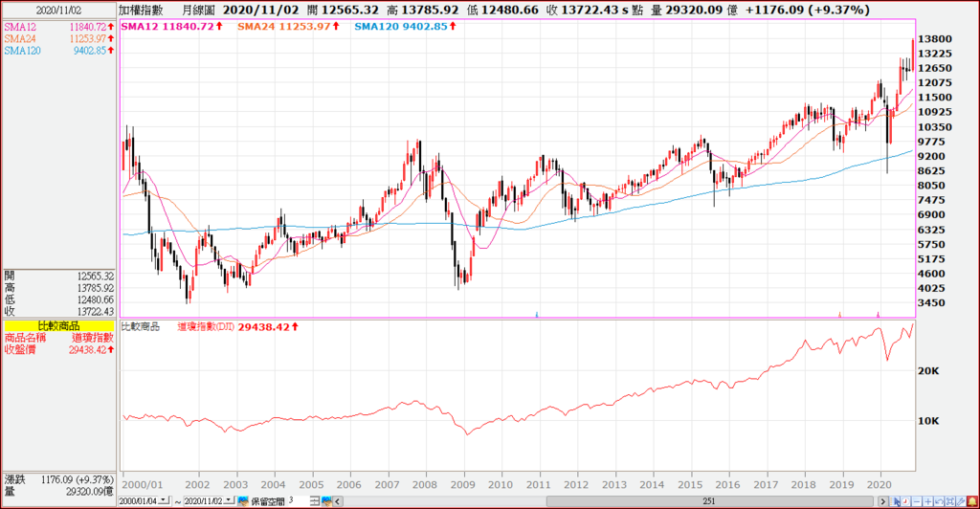The height and width of the screenshot is (509, 980).
Task: Click the yellow alert bell icon
Action: click(x=972, y=501)
